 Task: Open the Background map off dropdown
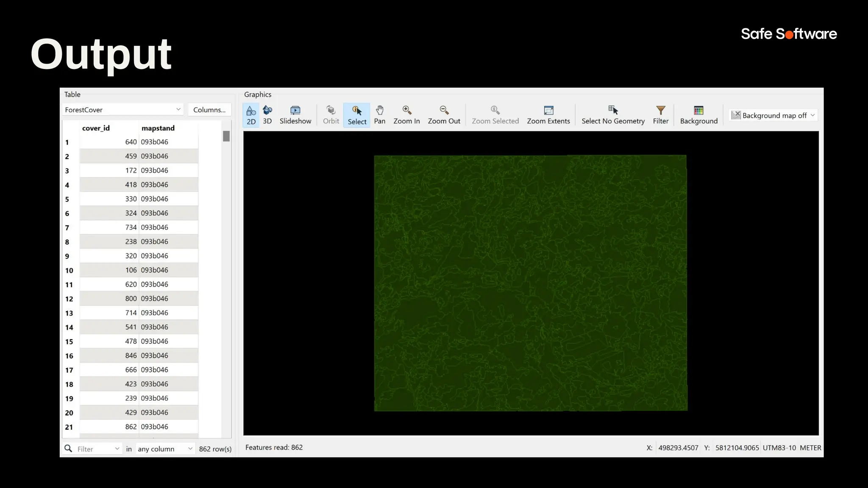pos(773,115)
